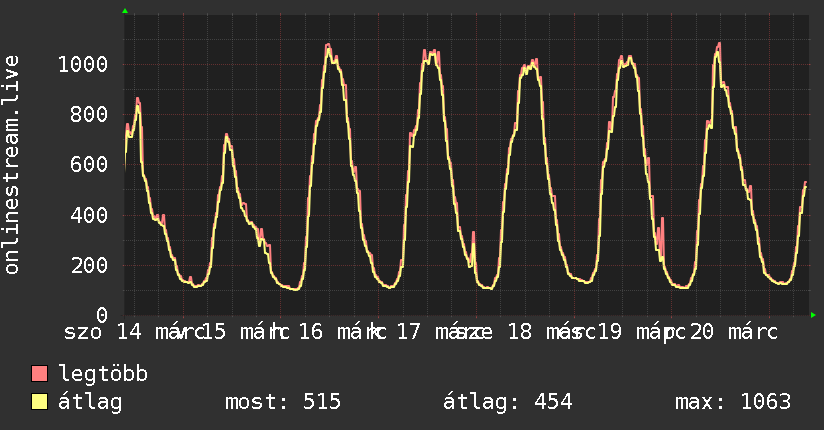Click the 200 y-axis label
824x430 pixels.
point(89,265)
